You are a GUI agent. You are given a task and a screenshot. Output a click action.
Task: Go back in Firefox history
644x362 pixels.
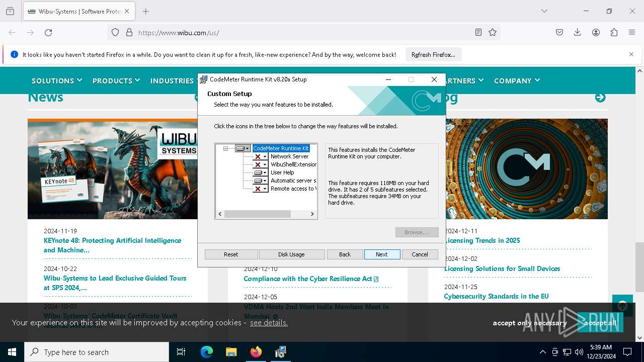(x=12, y=32)
